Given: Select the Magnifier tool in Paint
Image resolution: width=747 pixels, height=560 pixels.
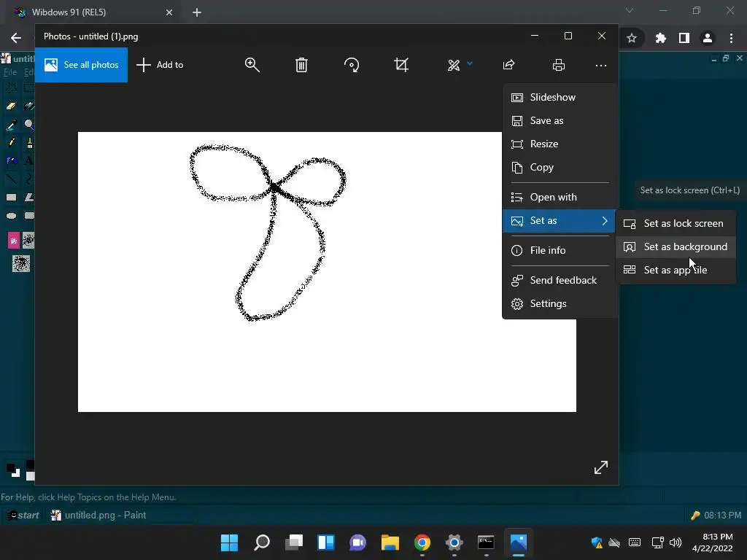Looking at the screenshot, I should [x=28, y=125].
